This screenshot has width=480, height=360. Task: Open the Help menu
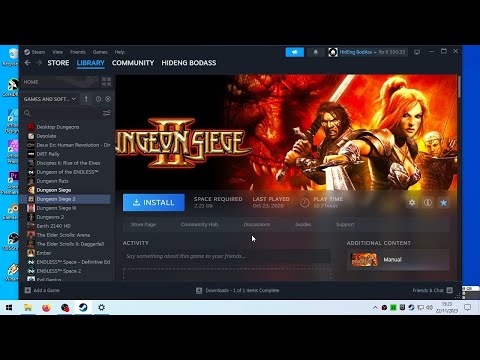pos(120,52)
